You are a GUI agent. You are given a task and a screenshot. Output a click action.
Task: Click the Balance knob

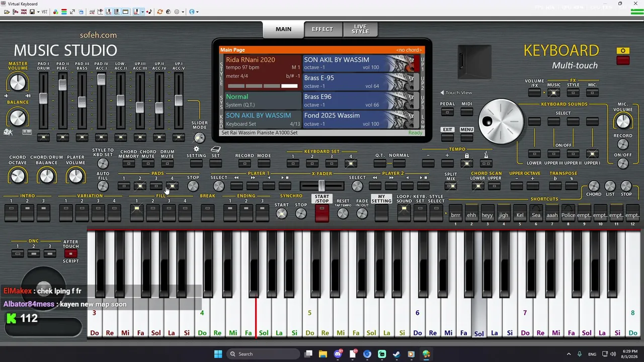(17, 118)
